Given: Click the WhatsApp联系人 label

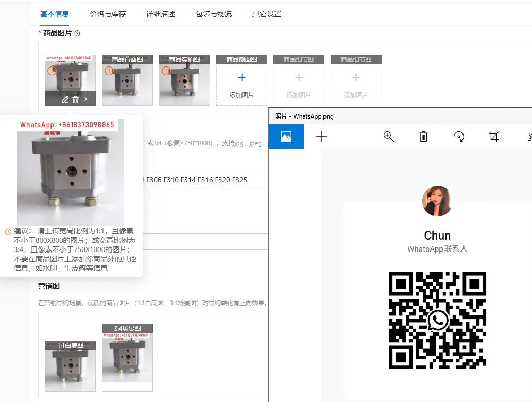Looking at the screenshot, I should pyautogui.click(x=437, y=249).
